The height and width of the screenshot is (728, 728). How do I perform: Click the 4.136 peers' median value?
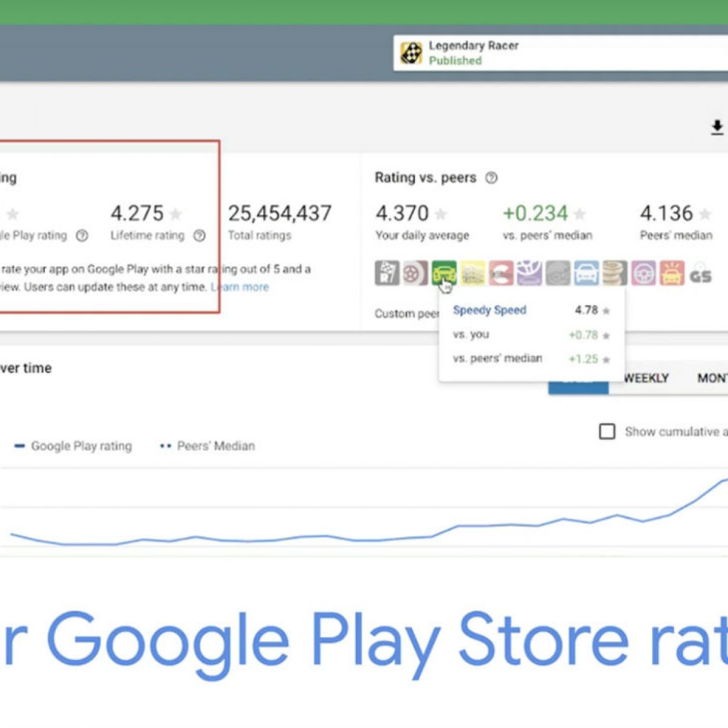(666, 214)
